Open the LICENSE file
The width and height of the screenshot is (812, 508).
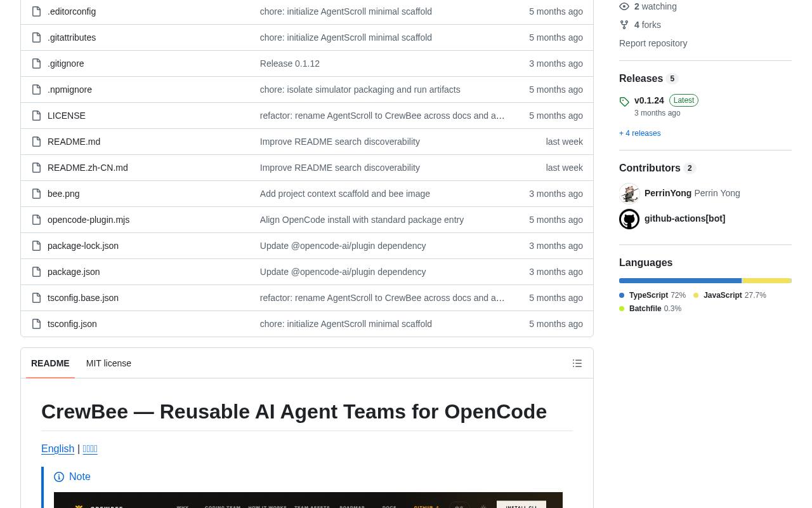coord(67,116)
